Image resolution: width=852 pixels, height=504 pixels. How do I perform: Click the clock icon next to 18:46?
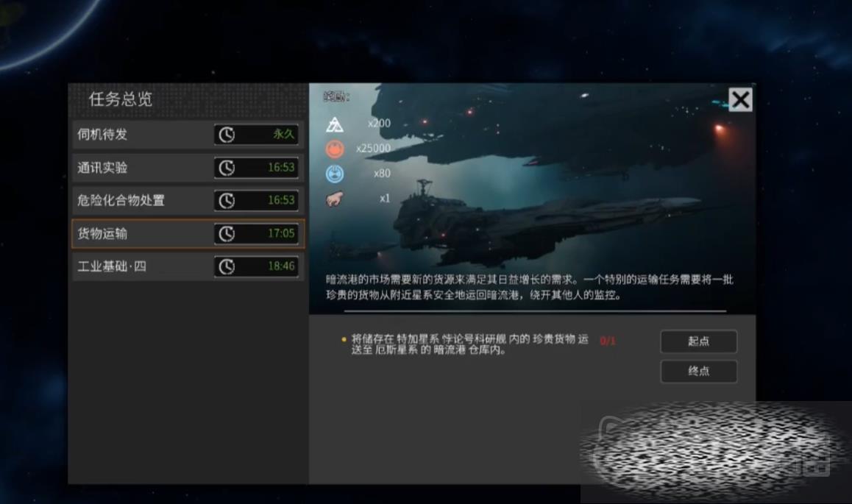227,266
